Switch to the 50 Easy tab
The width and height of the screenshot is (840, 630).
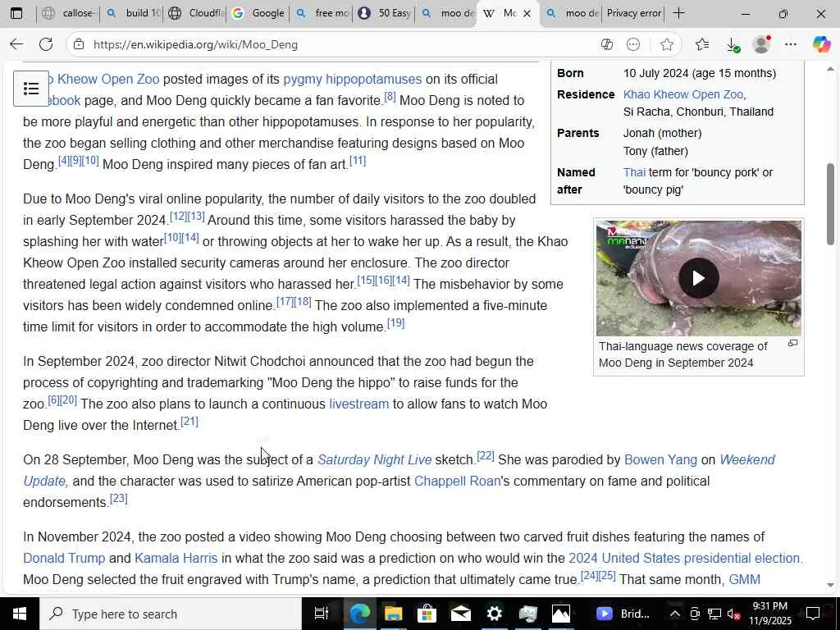385,13
